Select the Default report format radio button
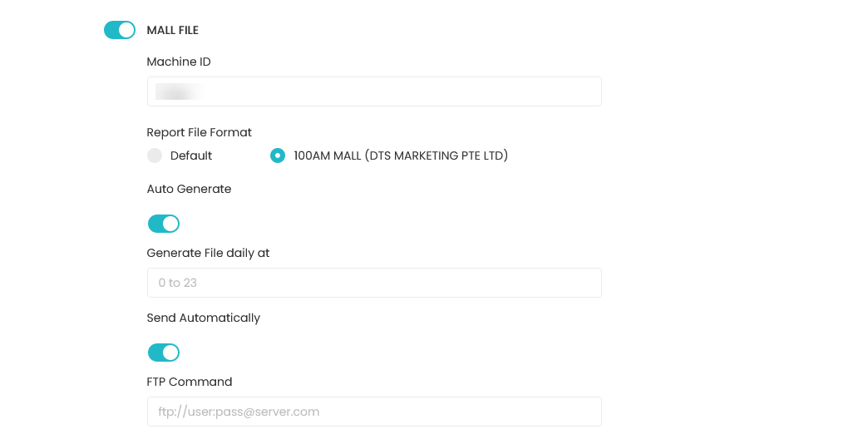Viewport: 868px width, 439px height. 155,155
